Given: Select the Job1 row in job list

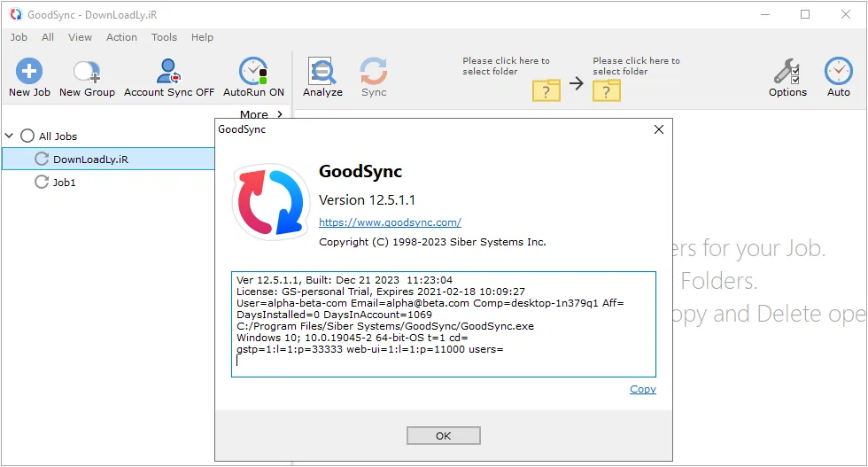Looking at the screenshot, I should pos(108,182).
